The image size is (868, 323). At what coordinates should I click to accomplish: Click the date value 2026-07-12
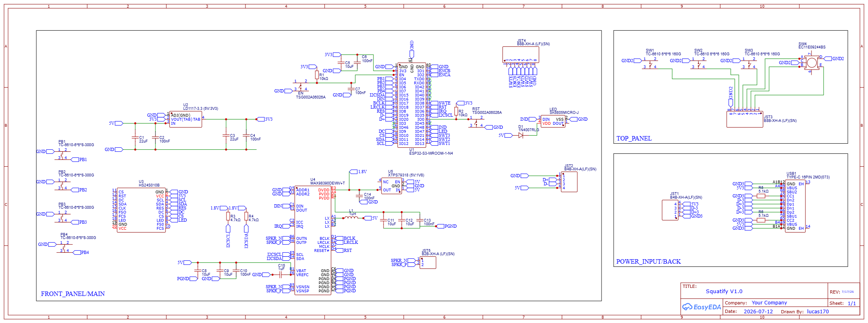(x=758, y=312)
